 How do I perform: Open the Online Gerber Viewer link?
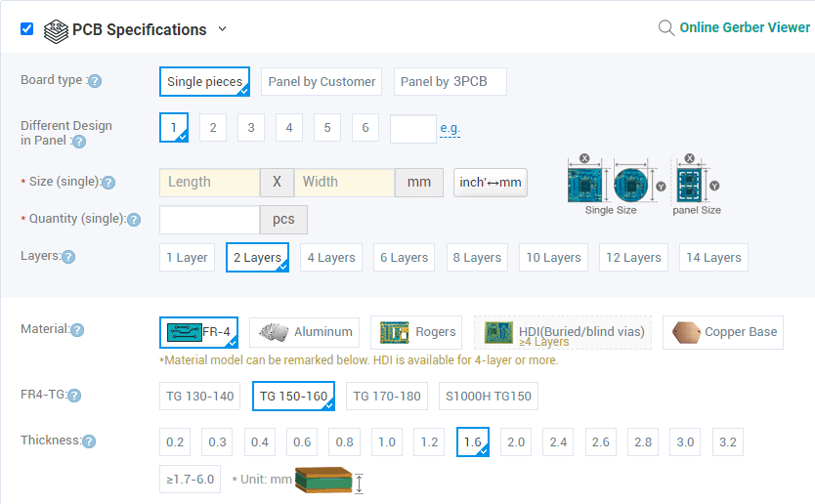pyautogui.click(x=745, y=27)
